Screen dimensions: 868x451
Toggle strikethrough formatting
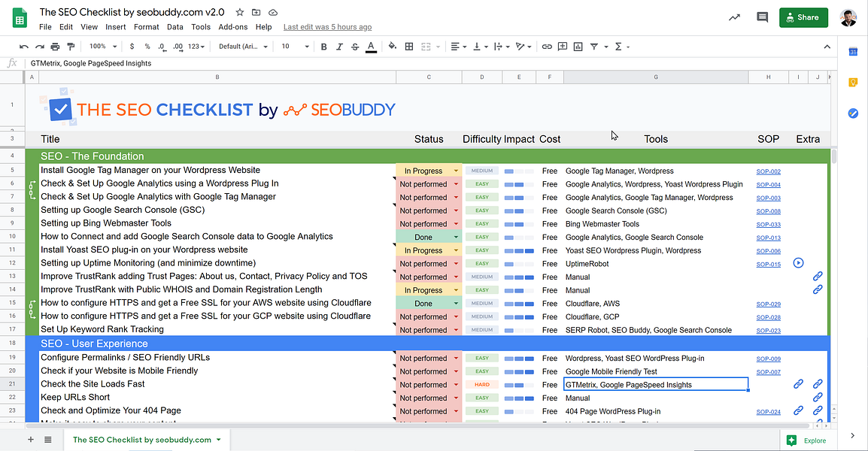[355, 46]
